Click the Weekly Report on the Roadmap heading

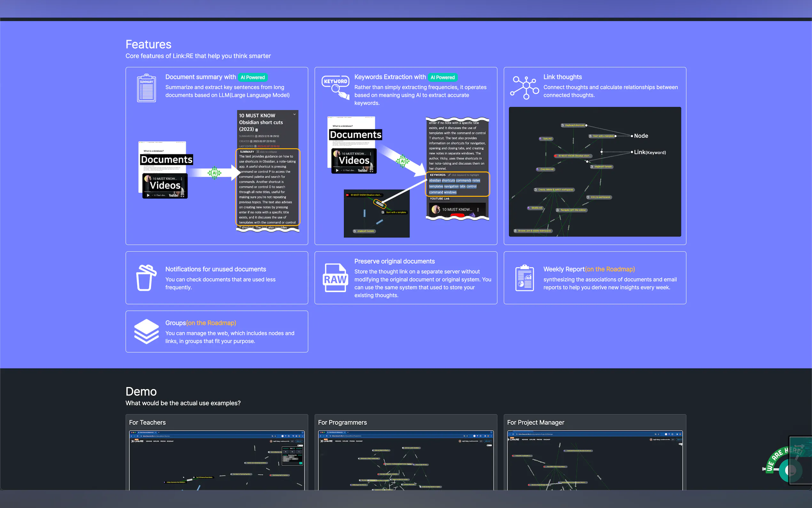(x=589, y=269)
